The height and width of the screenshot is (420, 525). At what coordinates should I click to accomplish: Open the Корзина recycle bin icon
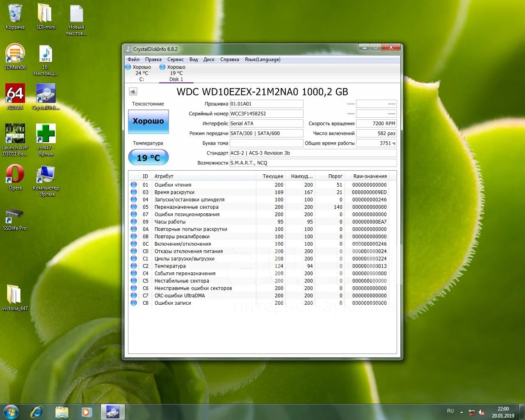15,16
